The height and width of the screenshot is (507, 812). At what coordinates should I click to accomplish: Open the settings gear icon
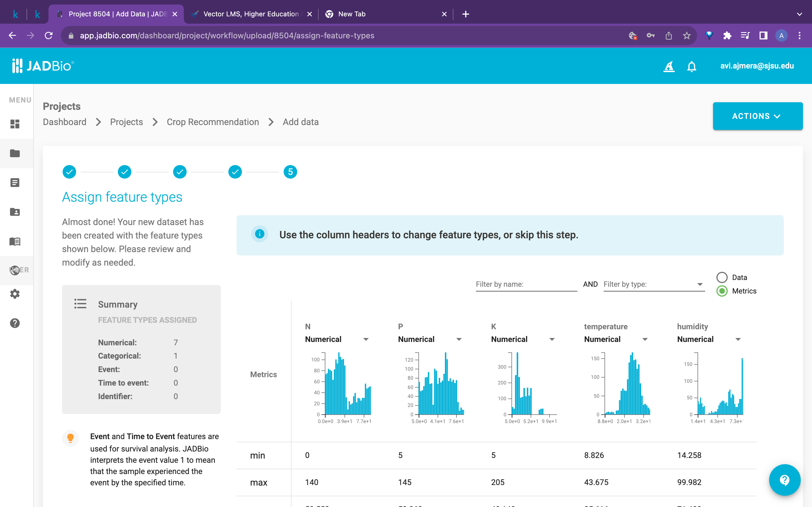point(15,294)
